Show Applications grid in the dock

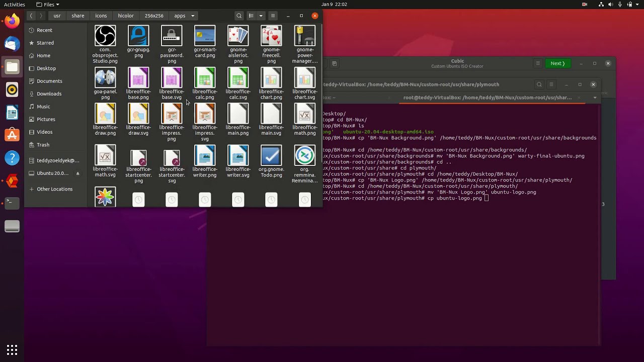click(12, 350)
